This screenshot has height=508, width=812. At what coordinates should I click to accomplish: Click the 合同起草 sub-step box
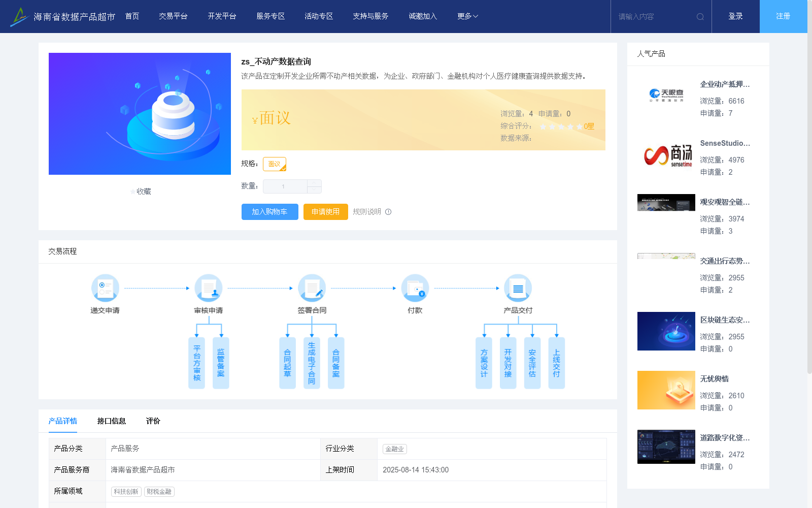pyautogui.click(x=288, y=363)
